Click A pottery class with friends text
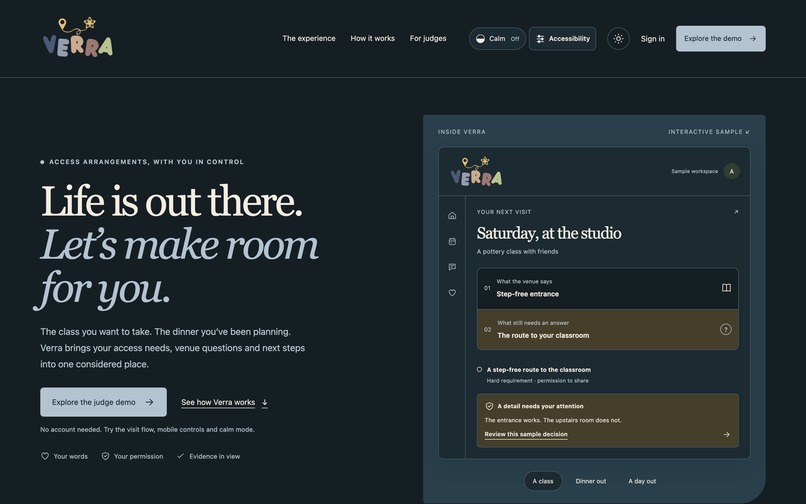The width and height of the screenshot is (806, 504). pyautogui.click(x=517, y=251)
